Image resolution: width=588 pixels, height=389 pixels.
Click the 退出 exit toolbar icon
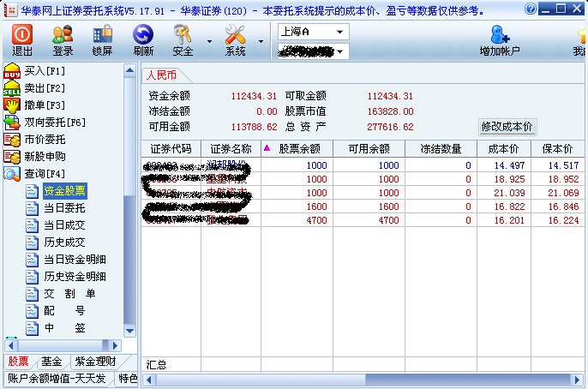[x=22, y=34]
